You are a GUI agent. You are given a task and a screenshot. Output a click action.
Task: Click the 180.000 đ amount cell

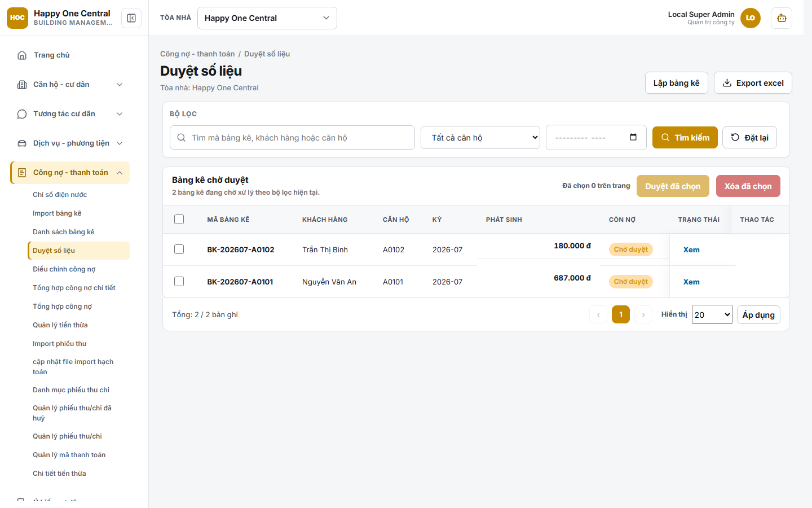(x=572, y=246)
